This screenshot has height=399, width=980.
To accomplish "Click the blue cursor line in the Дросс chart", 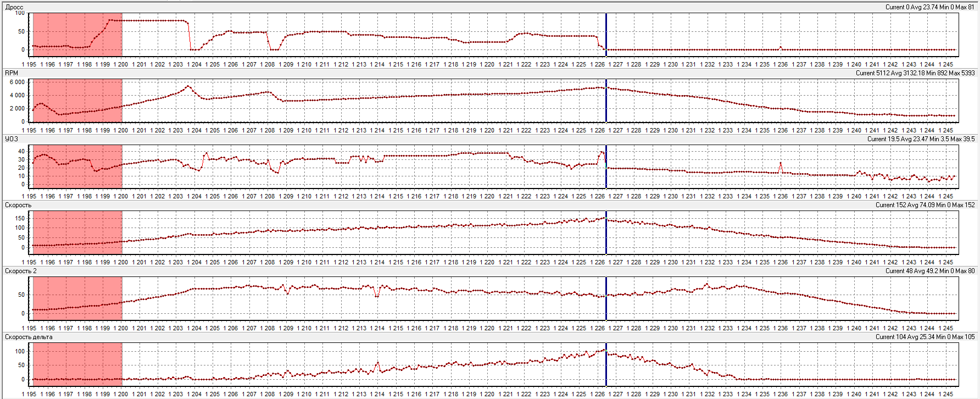I will tap(606, 34).
